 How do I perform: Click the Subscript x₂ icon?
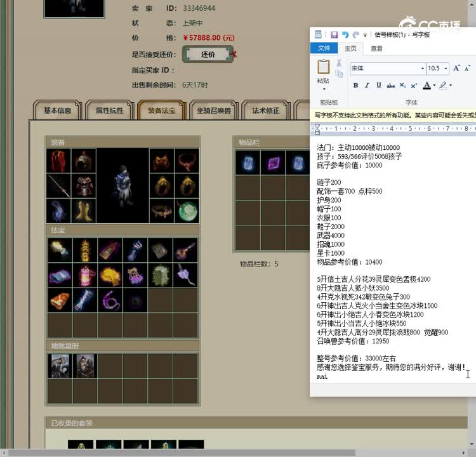coord(402,86)
